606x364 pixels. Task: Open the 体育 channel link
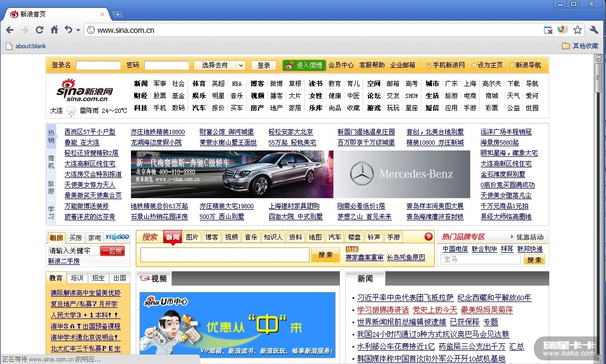coord(199,84)
